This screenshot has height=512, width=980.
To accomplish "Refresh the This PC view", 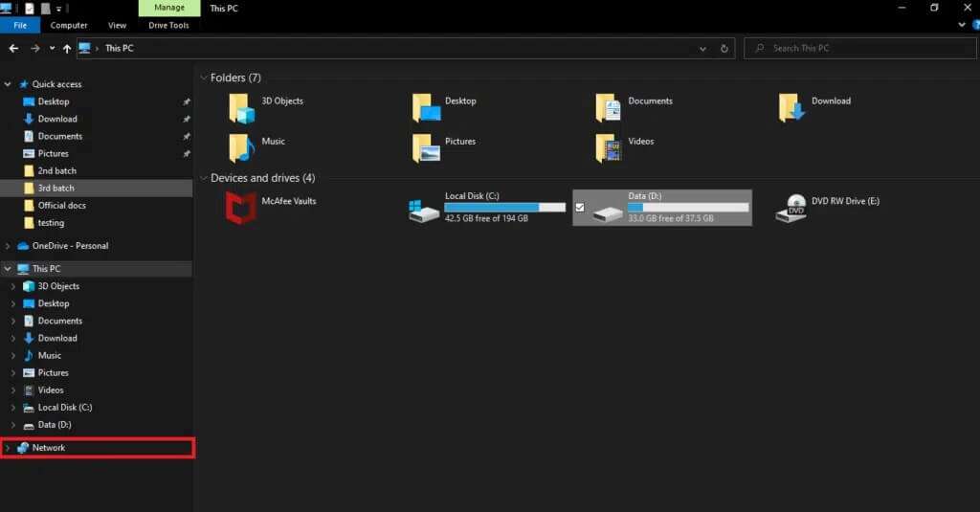I will pos(724,48).
